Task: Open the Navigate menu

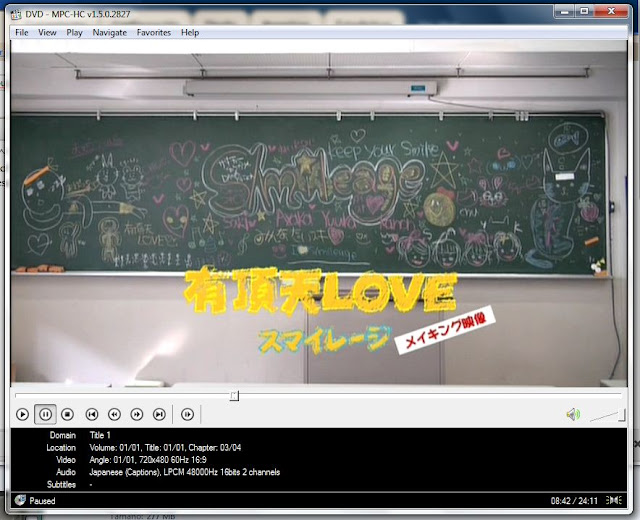Action: (x=109, y=33)
